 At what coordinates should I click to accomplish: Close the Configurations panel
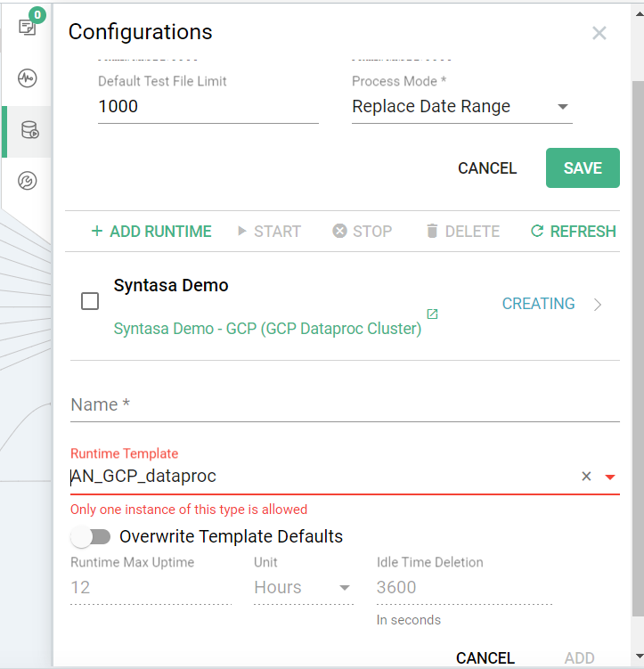click(x=599, y=33)
